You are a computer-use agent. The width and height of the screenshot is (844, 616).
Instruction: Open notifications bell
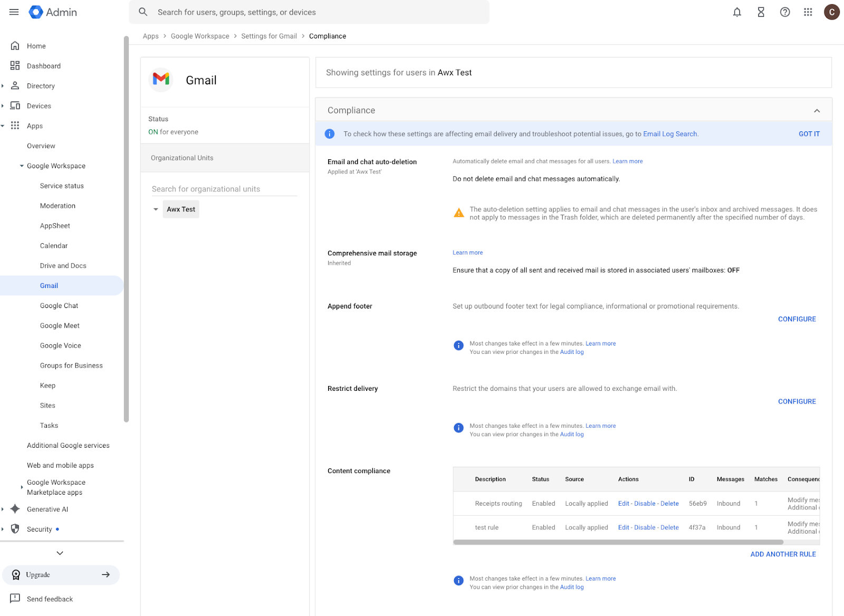click(x=737, y=12)
